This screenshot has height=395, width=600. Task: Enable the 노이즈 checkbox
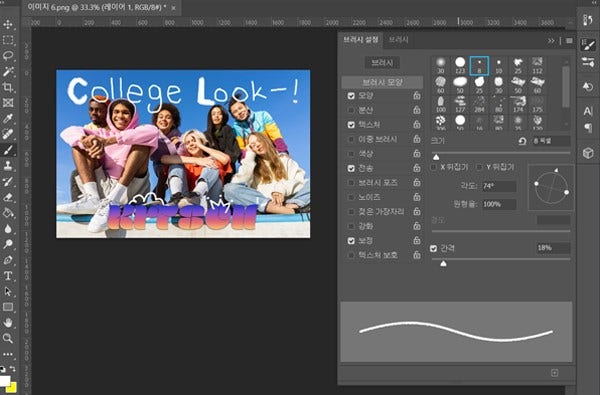tap(351, 197)
